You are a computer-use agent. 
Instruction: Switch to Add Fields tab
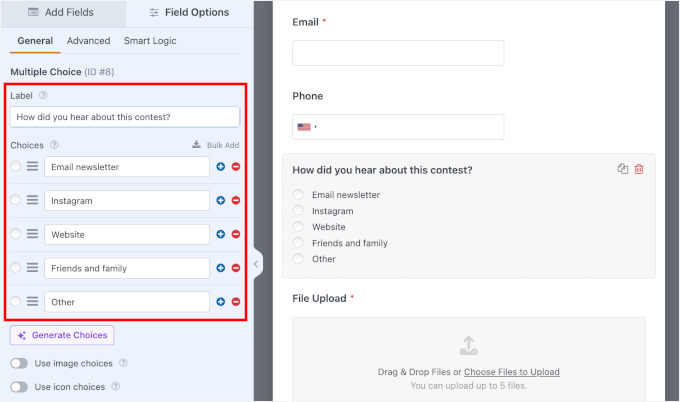(x=63, y=13)
